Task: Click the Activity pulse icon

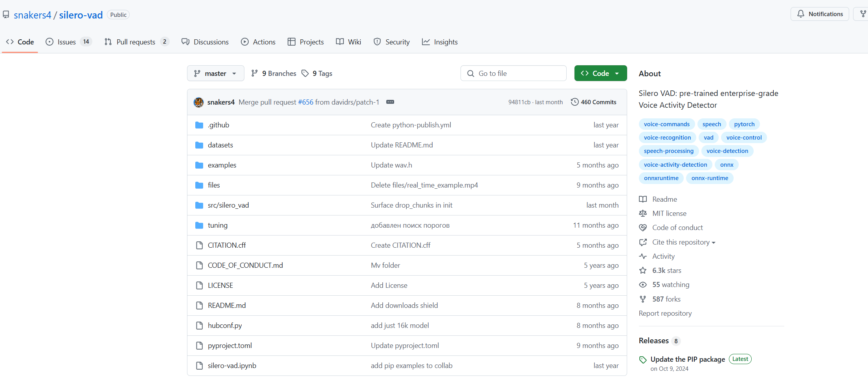Action: pyautogui.click(x=643, y=256)
